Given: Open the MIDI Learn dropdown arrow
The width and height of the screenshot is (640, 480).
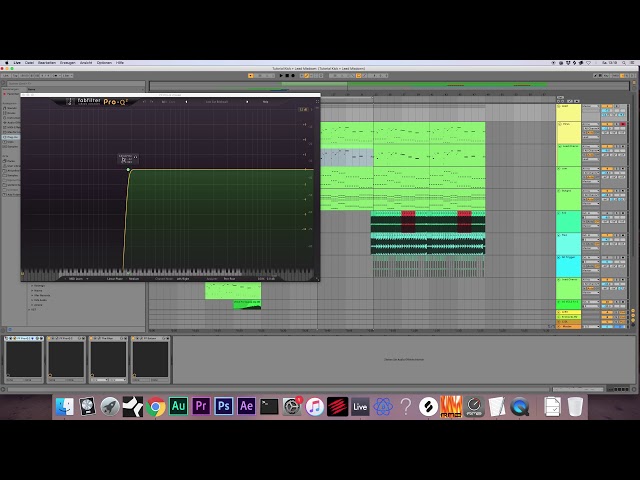Looking at the screenshot, I should coord(87,279).
